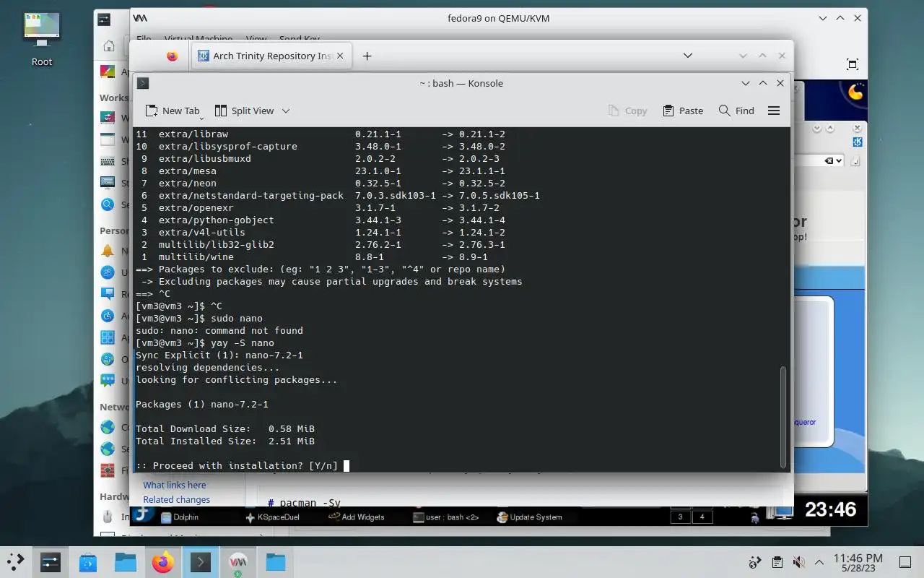This screenshot has width=924, height=578.
Task: Open the clipboard tray icon
Action: click(x=777, y=562)
